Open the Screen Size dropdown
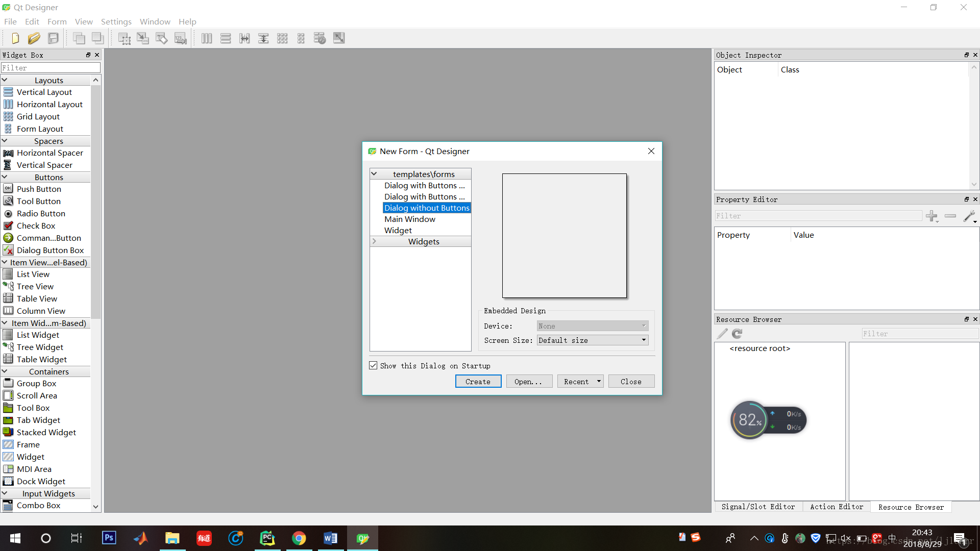Image resolution: width=980 pixels, height=551 pixels. (x=593, y=340)
